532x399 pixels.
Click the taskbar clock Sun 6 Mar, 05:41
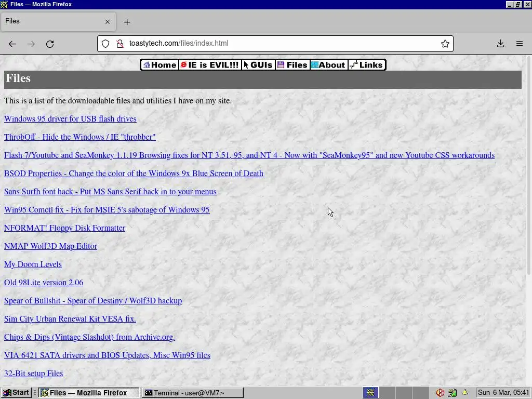[x=503, y=393]
